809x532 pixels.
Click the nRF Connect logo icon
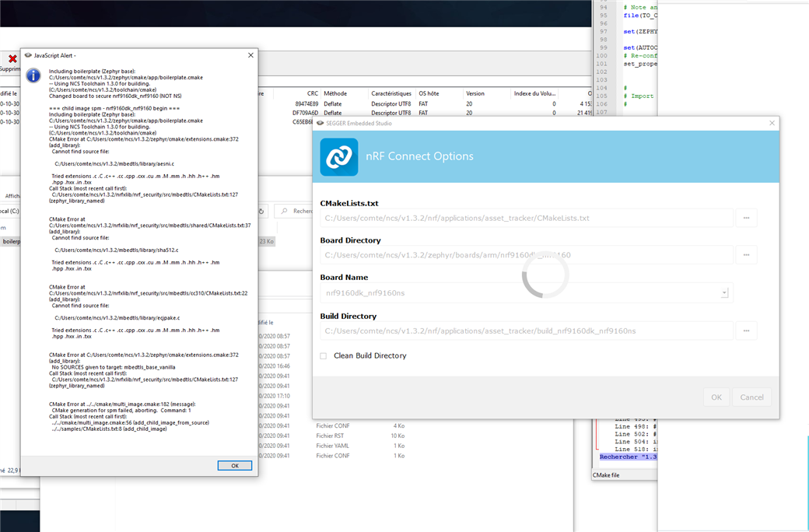tap(339, 157)
